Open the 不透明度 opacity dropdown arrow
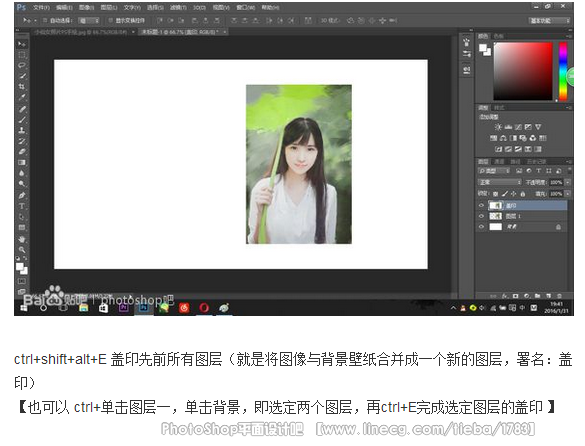Screen dimensions: 585x446 [x=568, y=183]
